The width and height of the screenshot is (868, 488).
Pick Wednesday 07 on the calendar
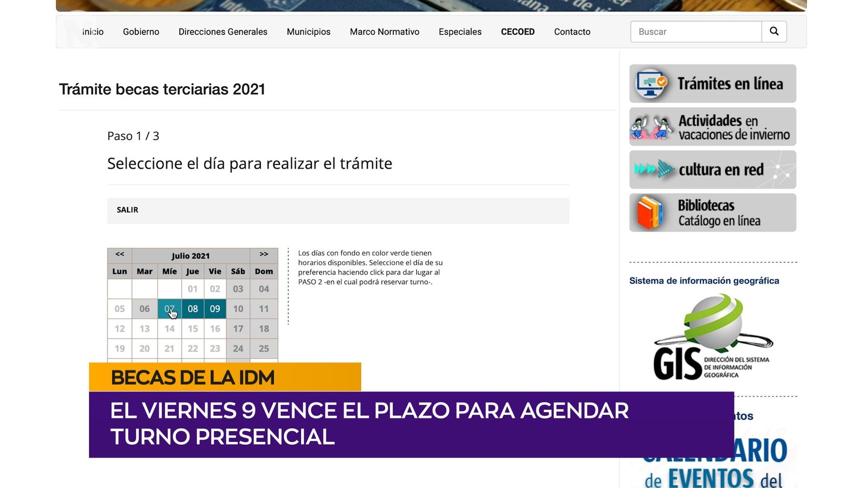point(169,309)
